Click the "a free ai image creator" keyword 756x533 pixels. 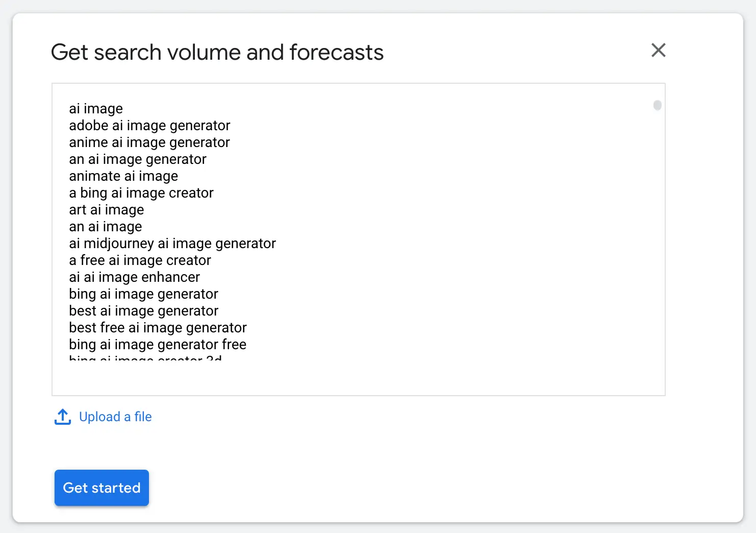tap(140, 260)
